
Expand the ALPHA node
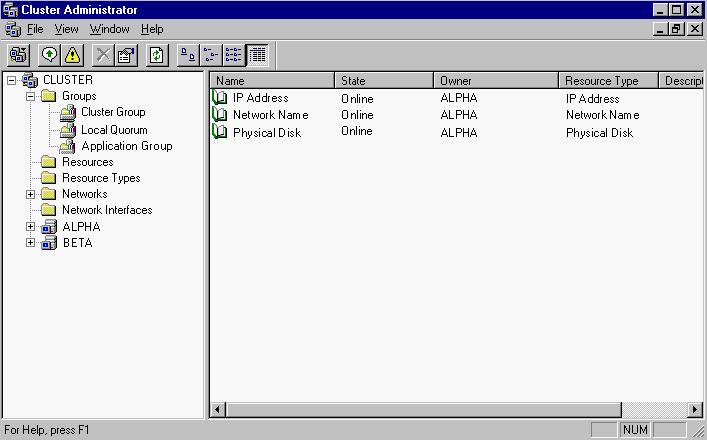(31, 227)
